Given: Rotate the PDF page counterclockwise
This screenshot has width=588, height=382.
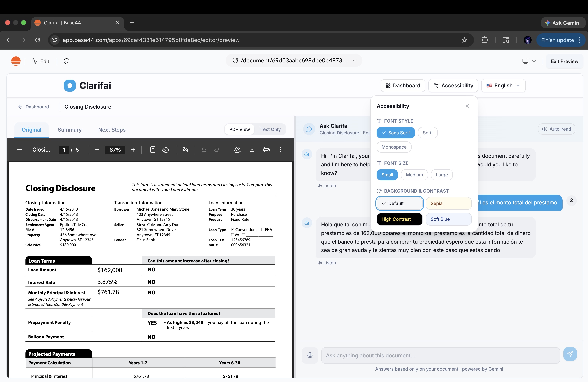Looking at the screenshot, I should [166, 150].
